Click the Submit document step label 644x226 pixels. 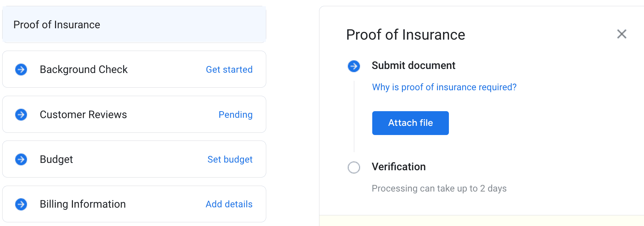pos(413,65)
